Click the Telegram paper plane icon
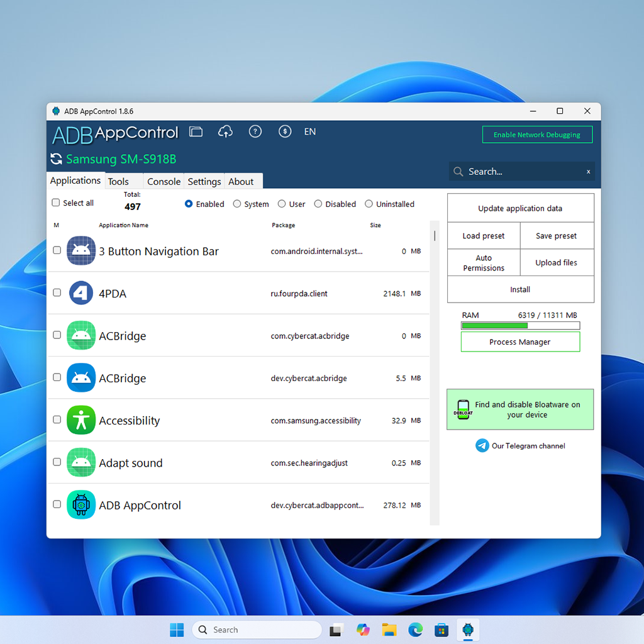The height and width of the screenshot is (644, 644). (482, 446)
